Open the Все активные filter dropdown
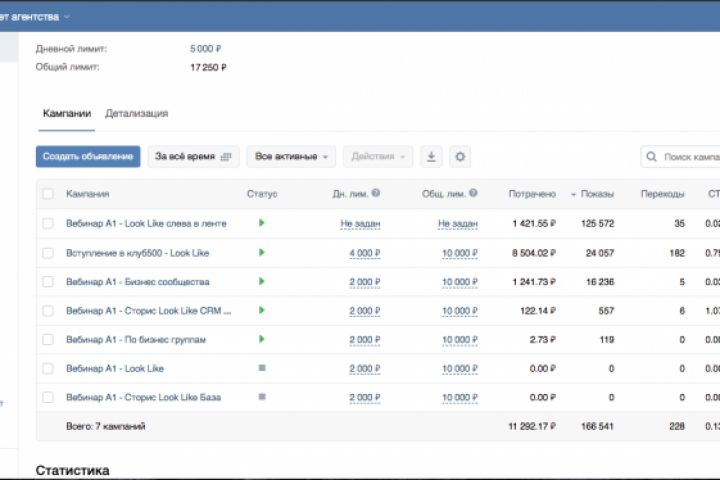Image resolution: width=720 pixels, height=480 pixels. (x=291, y=157)
